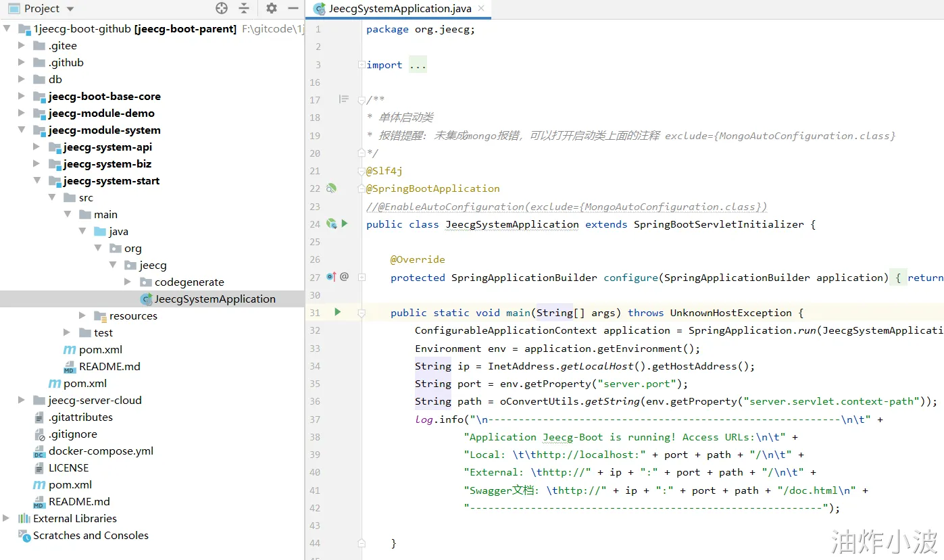Click the Spring bean gutter icon on line 22
Image resolution: width=944 pixels, height=560 pixels.
click(331, 188)
